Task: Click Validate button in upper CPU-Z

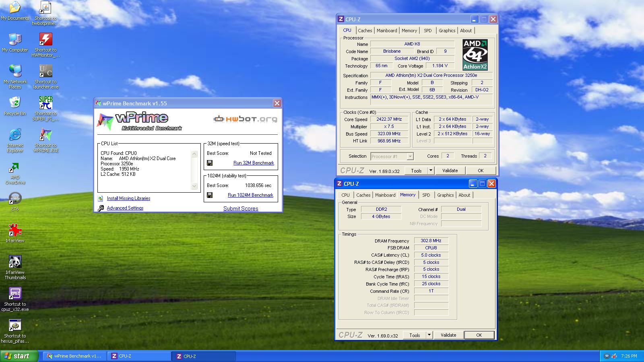Action: [x=450, y=171]
